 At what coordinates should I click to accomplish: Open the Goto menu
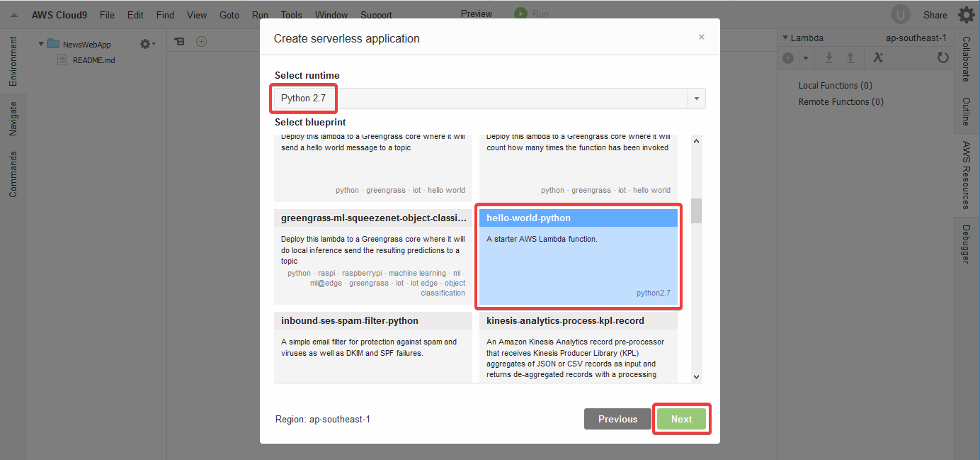point(229,15)
